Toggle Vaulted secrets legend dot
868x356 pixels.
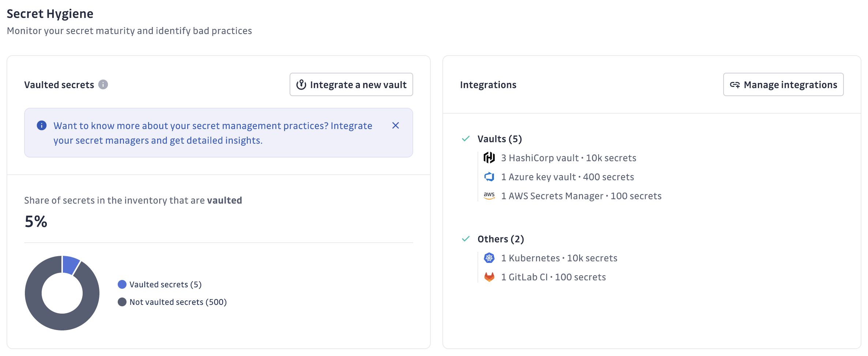pos(122,284)
